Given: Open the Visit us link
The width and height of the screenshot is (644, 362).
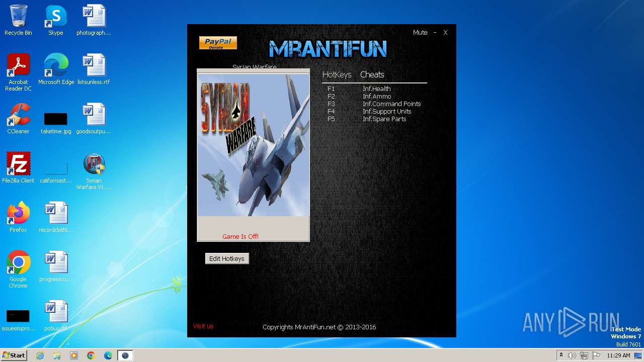Looking at the screenshot, I should (203, 326).
